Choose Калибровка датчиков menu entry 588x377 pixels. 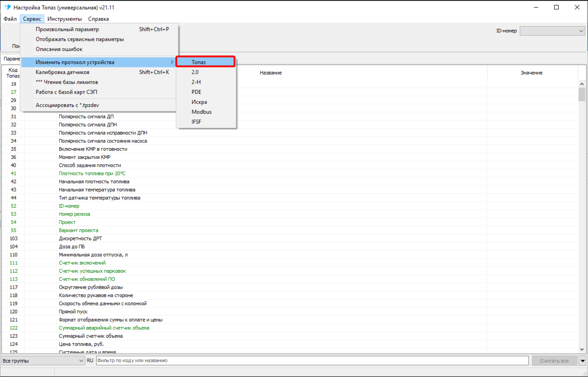pyautogui.click(x=99, y=72)
